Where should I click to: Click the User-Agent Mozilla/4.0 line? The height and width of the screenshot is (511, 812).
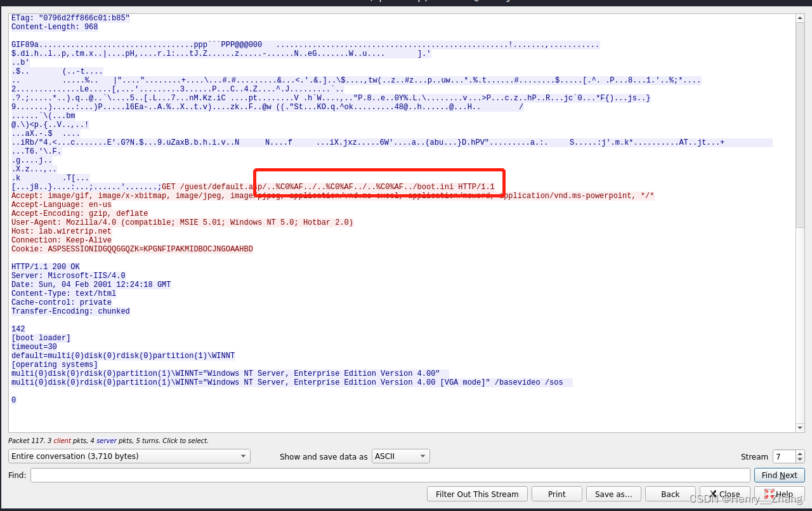182,222
